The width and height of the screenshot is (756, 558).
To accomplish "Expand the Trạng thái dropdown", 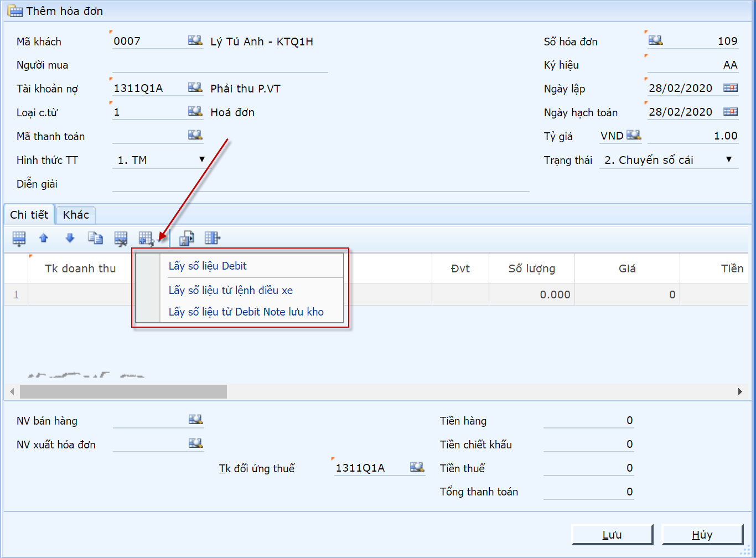I will point(729,159).
